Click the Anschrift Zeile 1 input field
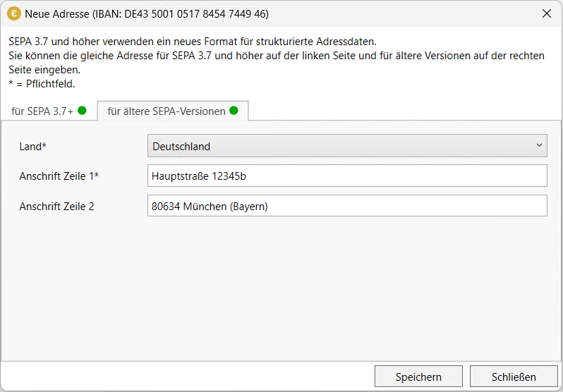Screen dimensions: 563x392 pyautogui.click(x=347, y=176)
